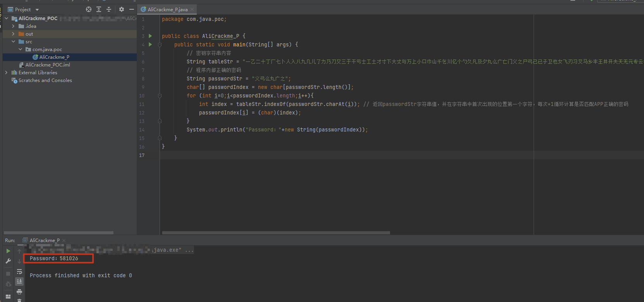The height and width of the screenshot is (302, 644).
Task: Close the AliCrackme_P run tab
Action: [64, 240]
